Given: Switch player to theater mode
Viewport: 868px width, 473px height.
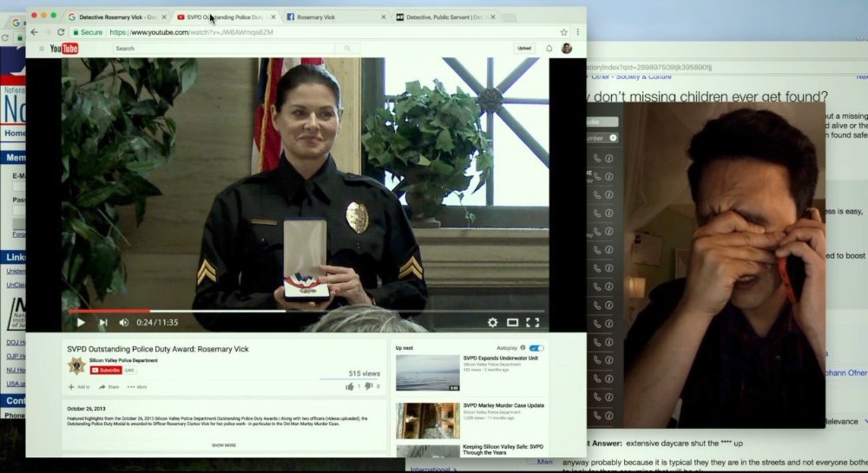Looking at the screenshot, I should coord(513,322).
